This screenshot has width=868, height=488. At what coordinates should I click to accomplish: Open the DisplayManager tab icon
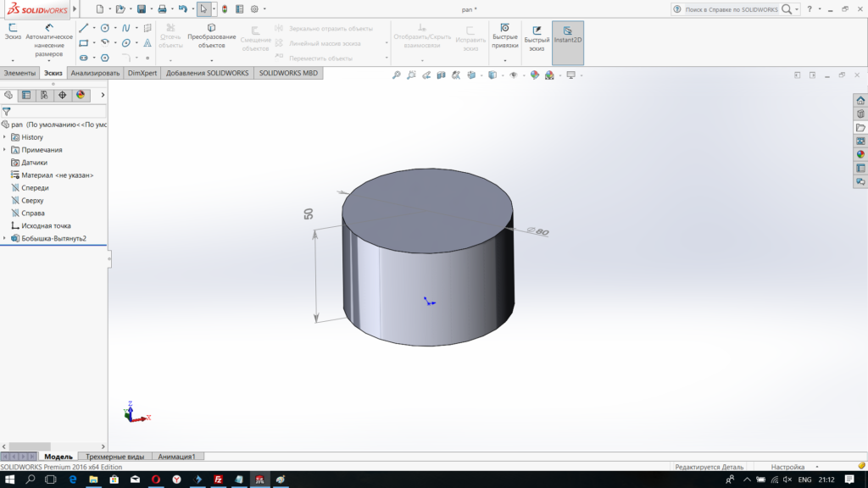pos(81,95)
